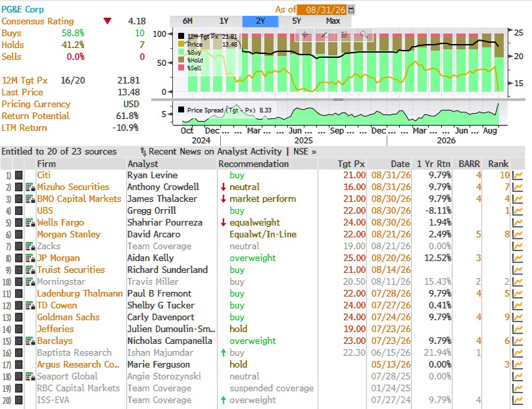Toggle the sort arrows beside Recent News
This screenshot has height=409, width=532.
143,152
